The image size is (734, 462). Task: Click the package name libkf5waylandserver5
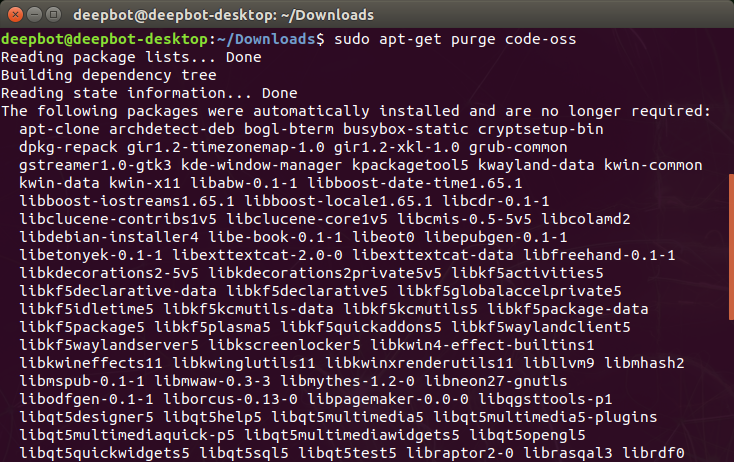[109, 345]
